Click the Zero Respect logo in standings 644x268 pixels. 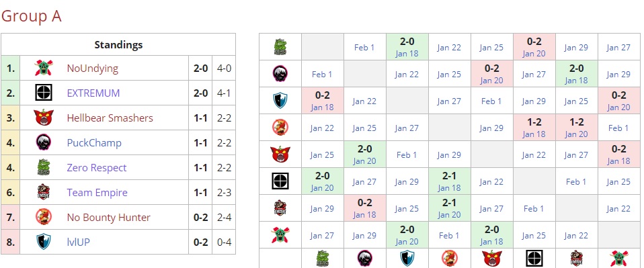tap(44, 168)
